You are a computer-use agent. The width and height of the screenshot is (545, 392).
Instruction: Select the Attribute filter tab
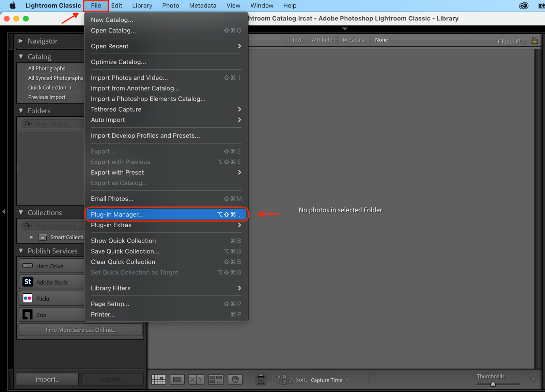pos(322,40)
